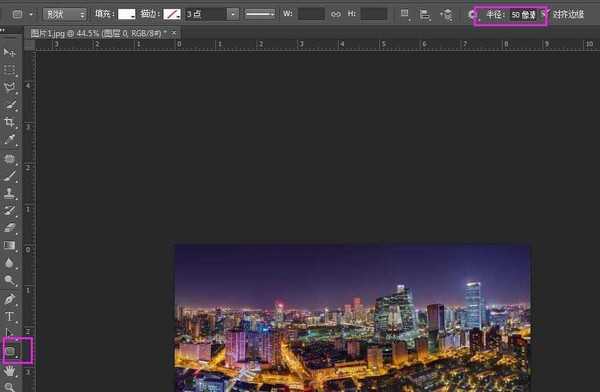This screenshot has width=600, height=392.
Task: Select the Crop tool
Action: 10,122
